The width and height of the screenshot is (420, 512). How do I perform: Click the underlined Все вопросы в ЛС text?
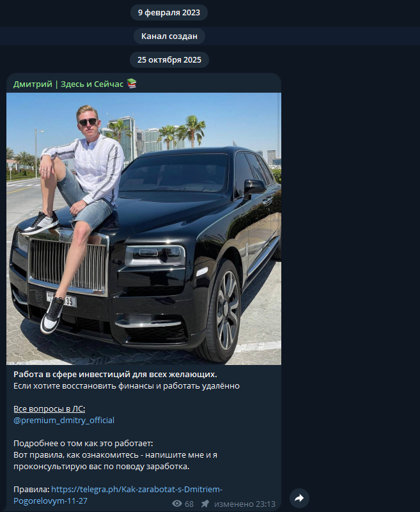click(x=49, y=409)
